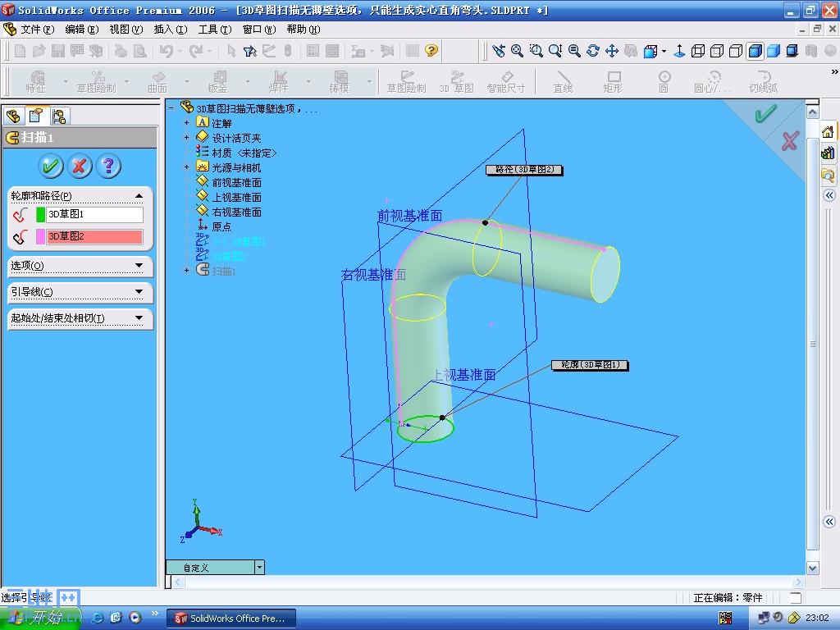Image resolution: width=840 pixels, height=630 pixels.
Task: Cancel sweep with red X button
Action: [80, 166]
